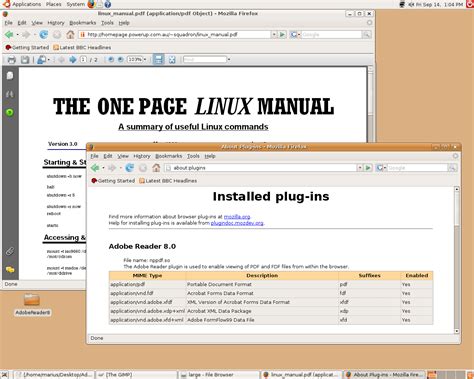The image size is (474, 379).
Task: Click the Back arrow in the linux_manual.pdf Firefox window
Action: point(9,34)
